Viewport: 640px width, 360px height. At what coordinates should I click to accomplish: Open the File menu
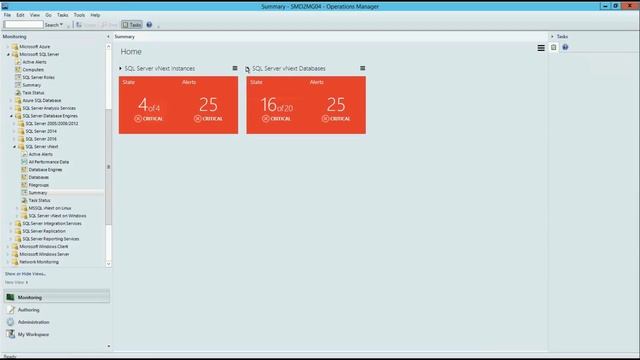[7, 15]
